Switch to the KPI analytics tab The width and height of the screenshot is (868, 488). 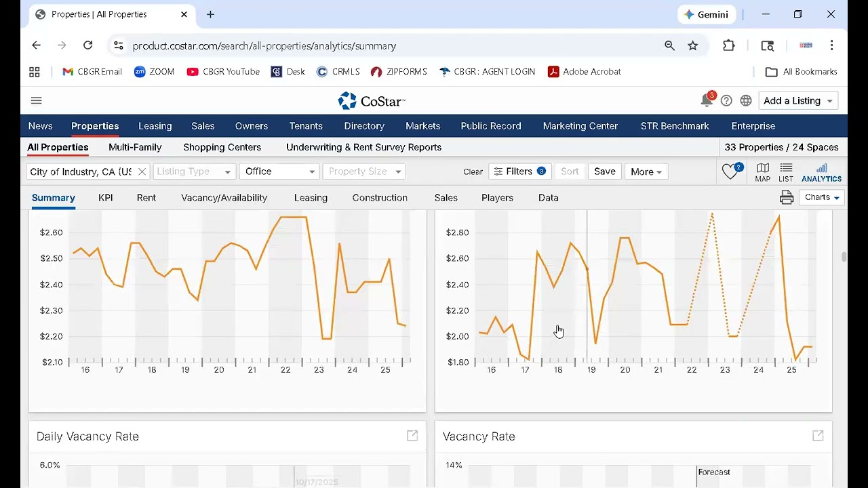[105, 198]
